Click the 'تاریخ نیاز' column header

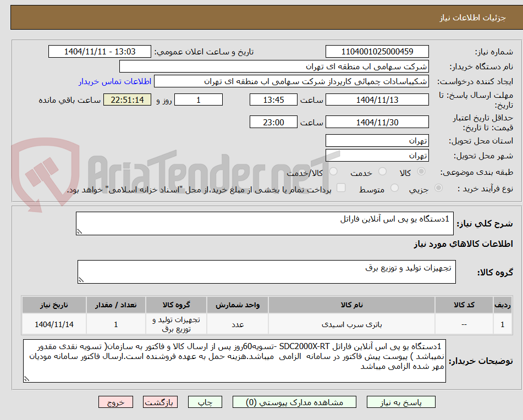(x=54, y=305)
